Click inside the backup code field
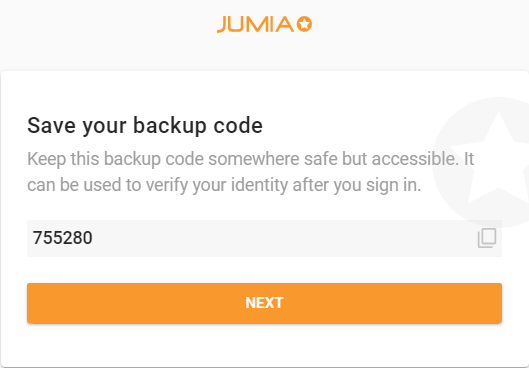Screen dimensions: 529x368 (x=264, y=238)
